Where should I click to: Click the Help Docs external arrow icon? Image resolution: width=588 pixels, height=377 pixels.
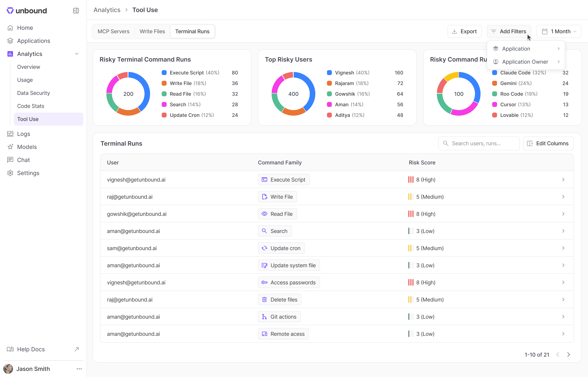pos(77,349)
